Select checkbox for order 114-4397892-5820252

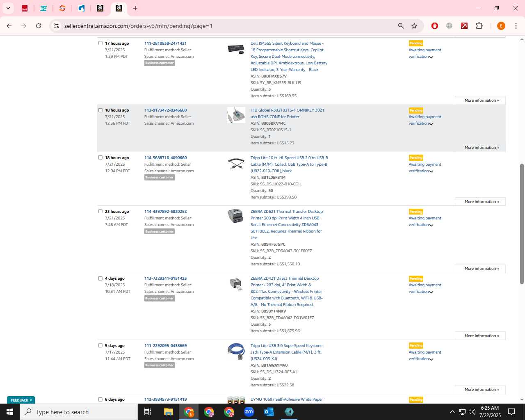pyautogui.click(x=100, y=211)
